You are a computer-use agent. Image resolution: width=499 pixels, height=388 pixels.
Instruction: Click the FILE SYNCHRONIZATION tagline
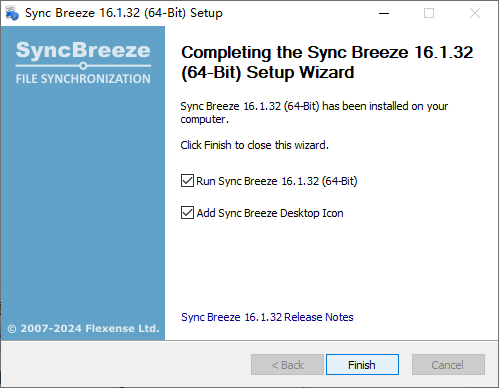tap(83, 79)
